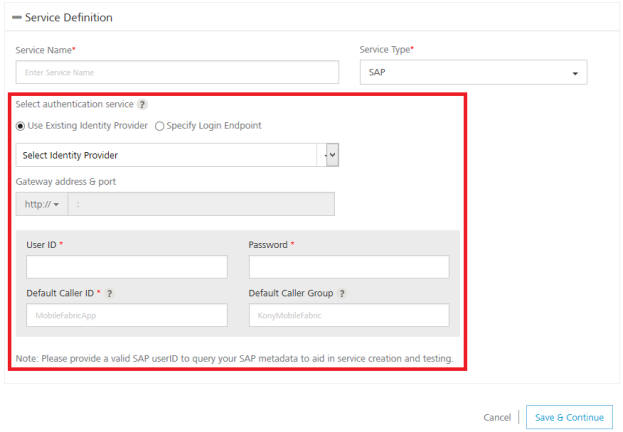The width and height of the screenshot is (623, 432).
Task: Focus the Default Caller Group input
Action: [x=349, y=315]
